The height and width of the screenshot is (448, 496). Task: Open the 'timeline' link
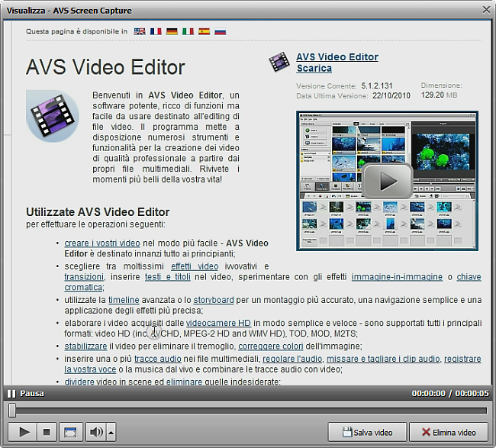click(124, 300)
